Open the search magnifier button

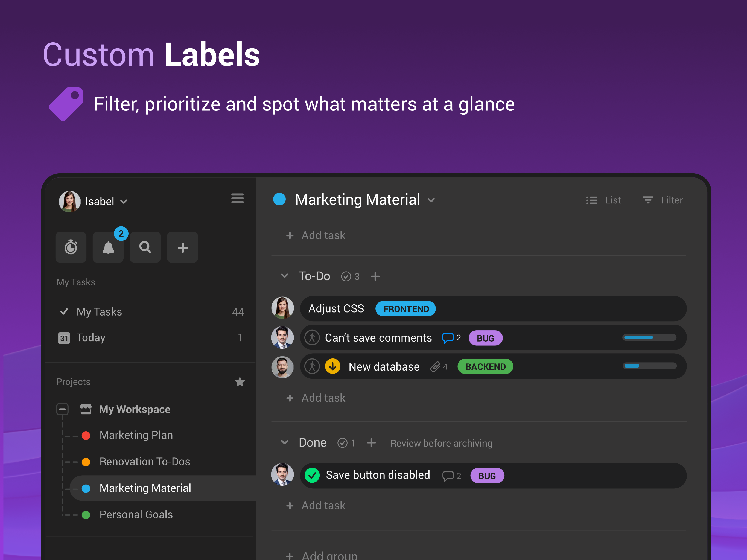tap(145, 247)
